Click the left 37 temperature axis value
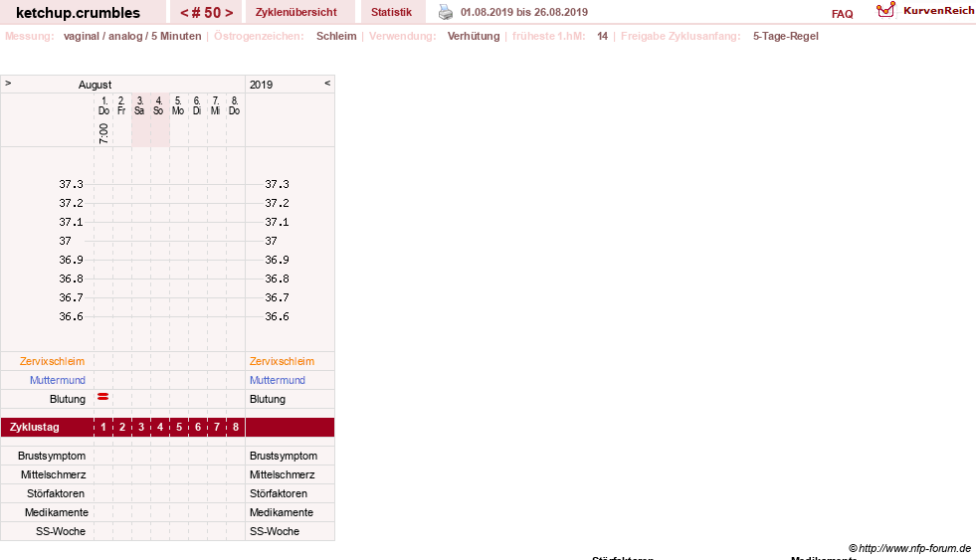 (66, 241)
